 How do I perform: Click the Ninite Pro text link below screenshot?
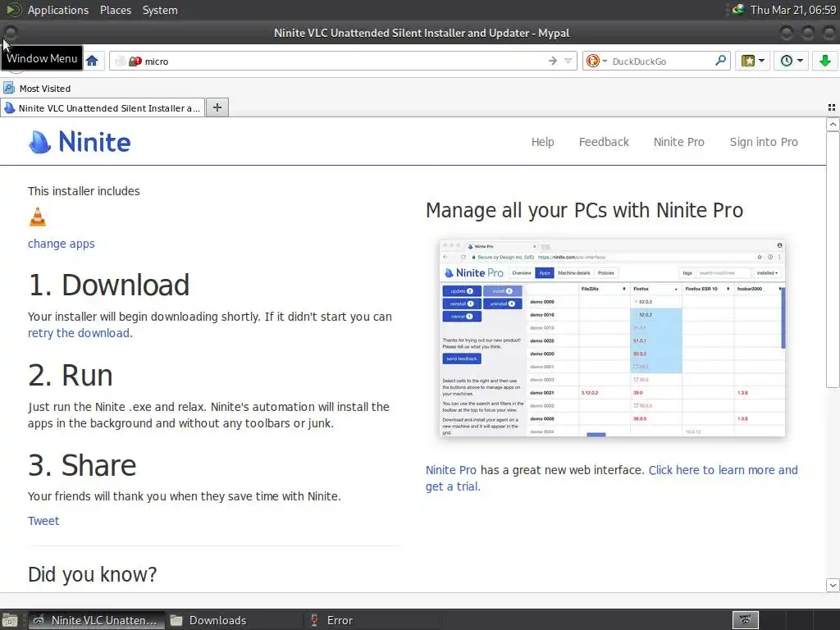pyautogui.click(x=450, y=470)
